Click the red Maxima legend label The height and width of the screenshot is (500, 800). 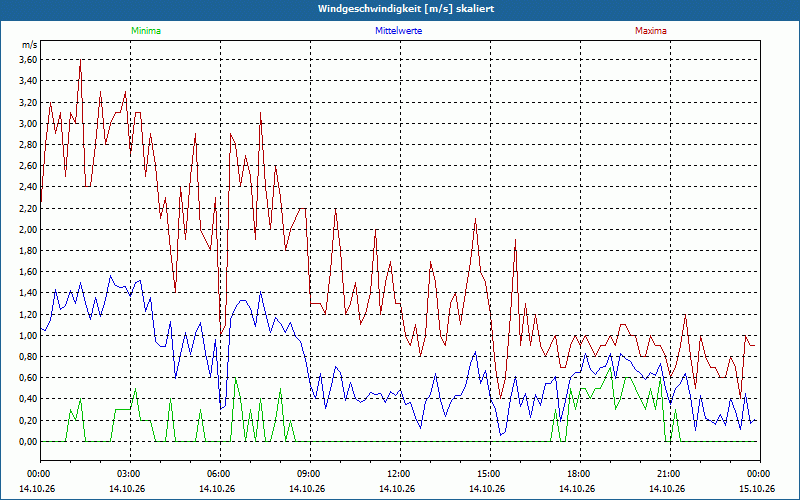click(x=651, y=31)
